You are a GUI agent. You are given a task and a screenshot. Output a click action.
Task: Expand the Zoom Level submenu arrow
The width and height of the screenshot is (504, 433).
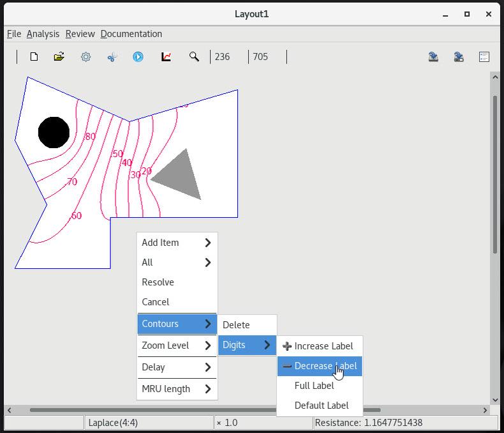[x=208, y=346]
